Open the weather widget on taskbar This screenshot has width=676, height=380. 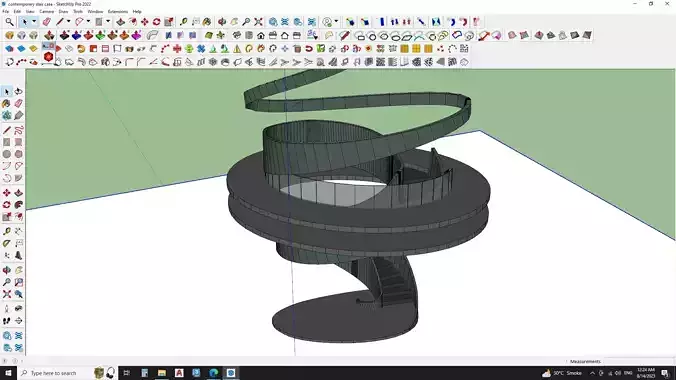562,373
